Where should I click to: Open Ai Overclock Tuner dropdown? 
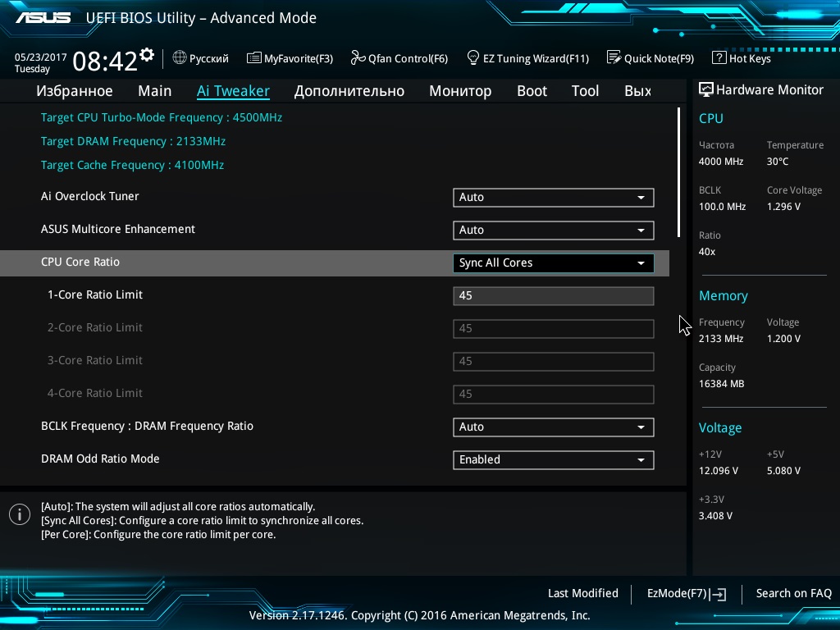(x=554, y=197)
